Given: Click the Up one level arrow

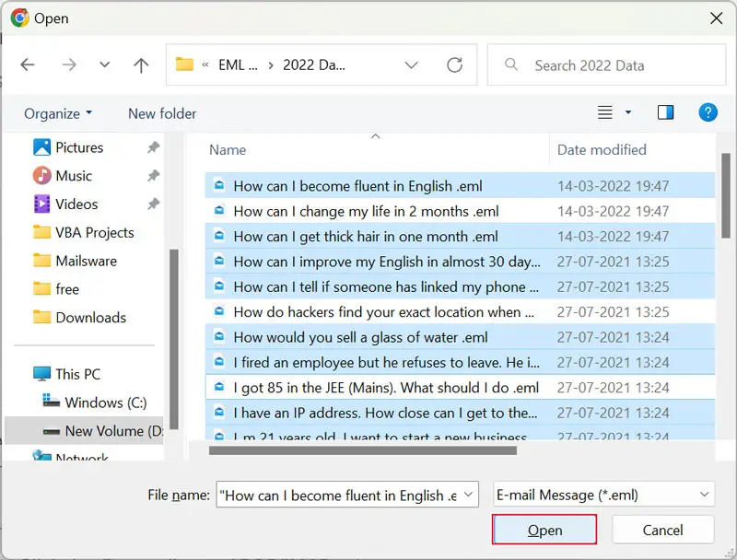Looking at the screenshot, I should pyautogui.click(x=141, y=65).
